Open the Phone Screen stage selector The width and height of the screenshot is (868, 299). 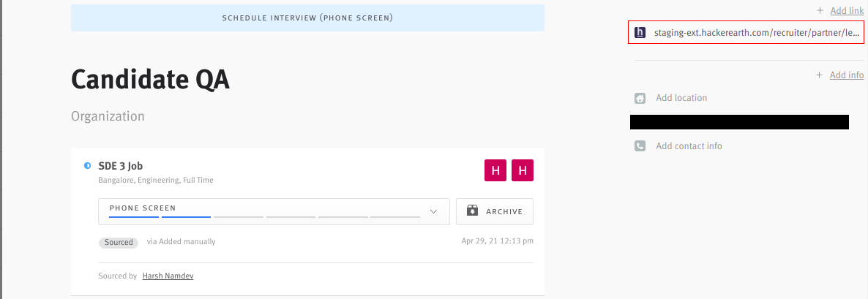coord(274,212)
